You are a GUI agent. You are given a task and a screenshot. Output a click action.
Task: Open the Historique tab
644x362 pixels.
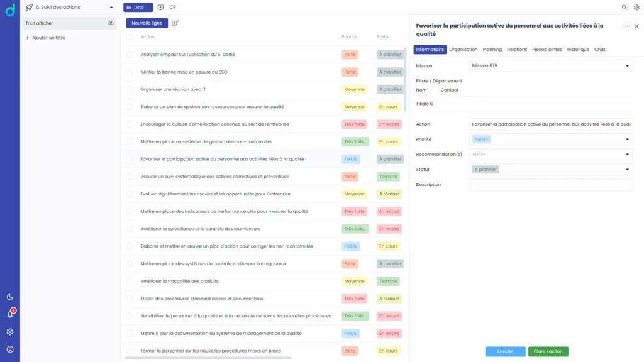[x=578, y=49]
